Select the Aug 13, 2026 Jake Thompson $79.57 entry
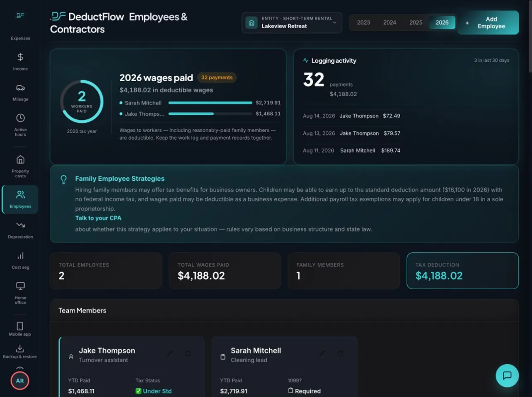 pos(351,133)
